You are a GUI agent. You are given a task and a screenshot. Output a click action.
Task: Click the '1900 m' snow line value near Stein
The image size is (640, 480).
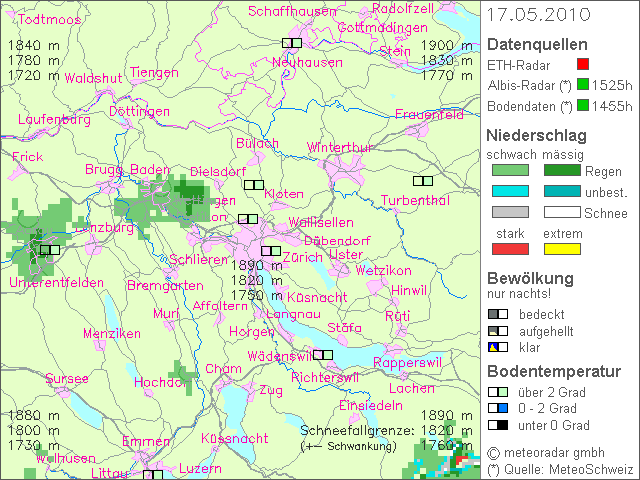[447, 45]
